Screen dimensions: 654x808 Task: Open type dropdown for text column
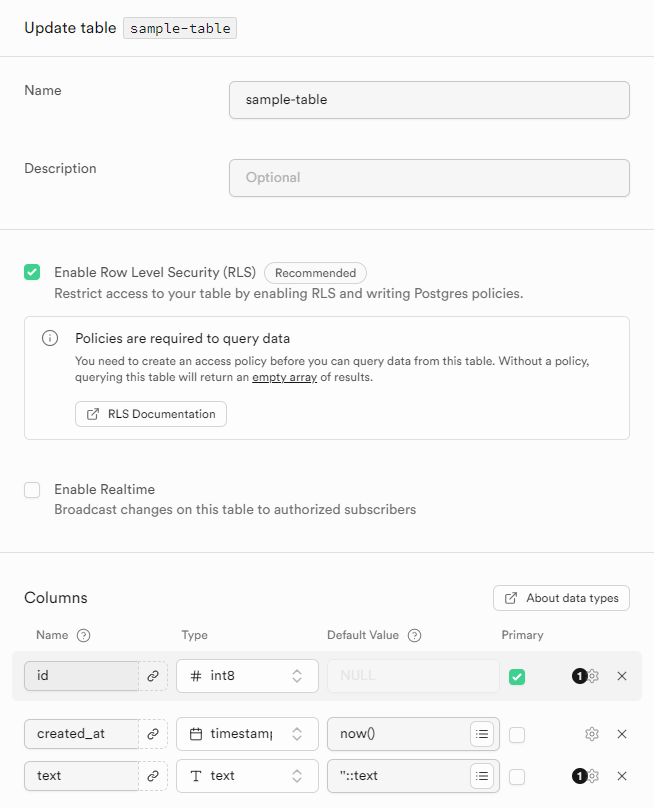(247, 776)
